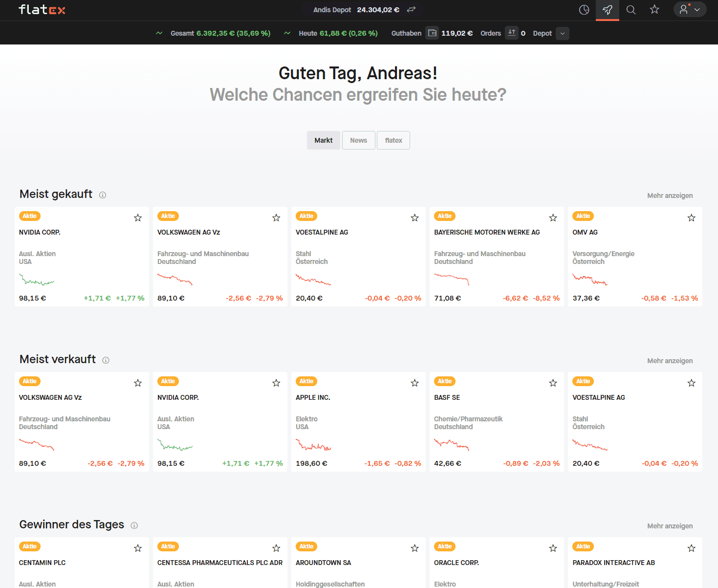Click NVIDIA price chart in Meist gekauft
Image resolution: width=718 pixels, height=588 pixels.
[x=37, y=280]
